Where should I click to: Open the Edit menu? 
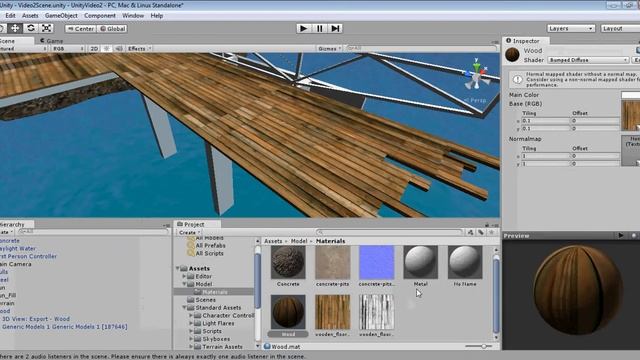tap(10, 16)
